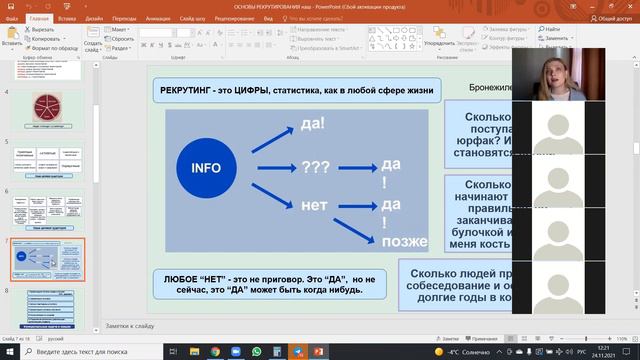640x360 pixels.
Task: Open Shape Outline (Контур фигуры)
Action: (x=504, y=38)
